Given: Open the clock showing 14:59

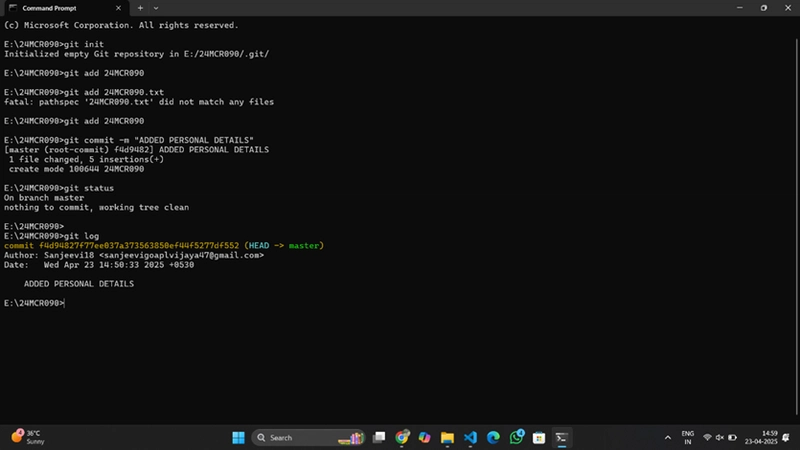Looking at the screenshot, I should click(x=761, y=437).
